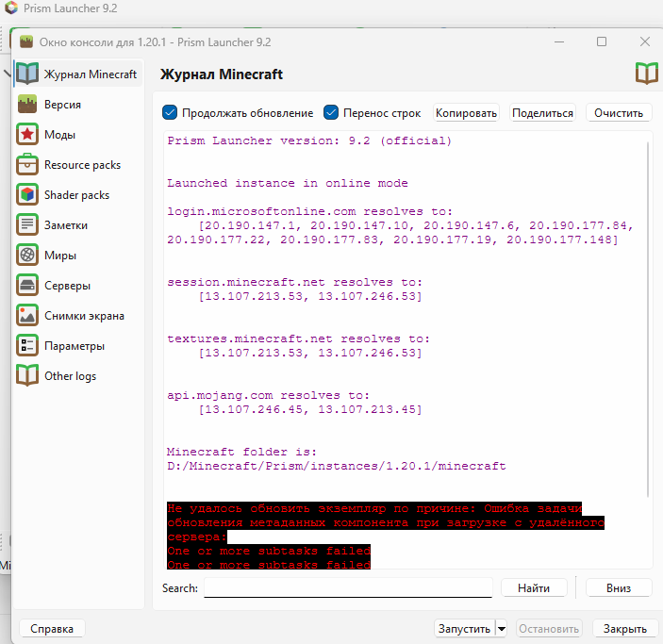Viewport: 663px width, 644px height.
Task: Click the book icon in page header corner
Action: pos(647,74)
